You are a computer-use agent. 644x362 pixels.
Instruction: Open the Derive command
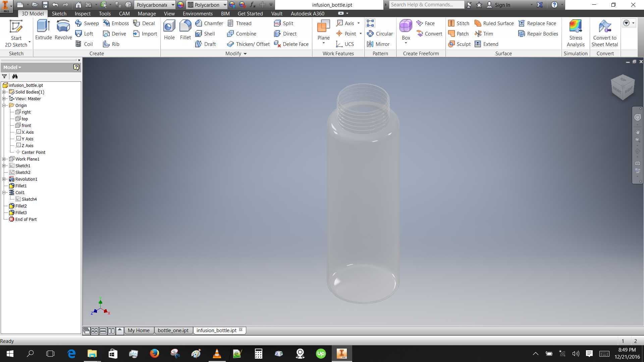115,34
